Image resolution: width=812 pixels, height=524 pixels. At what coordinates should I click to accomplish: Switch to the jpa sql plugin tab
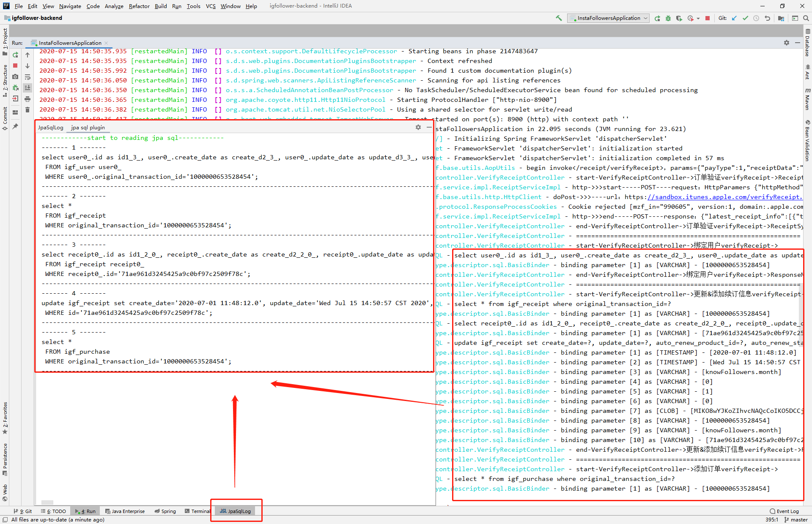[88, 128]
